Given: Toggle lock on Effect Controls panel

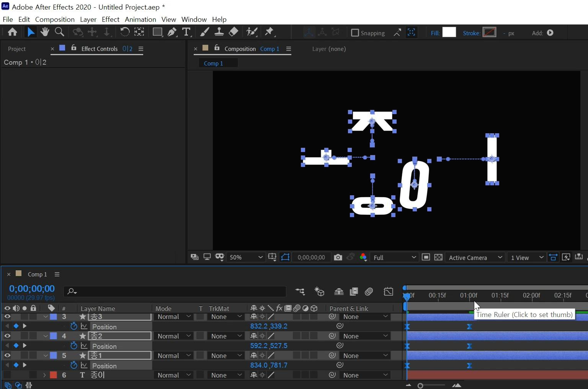Looking at the screenshot, I should [73, 48].
